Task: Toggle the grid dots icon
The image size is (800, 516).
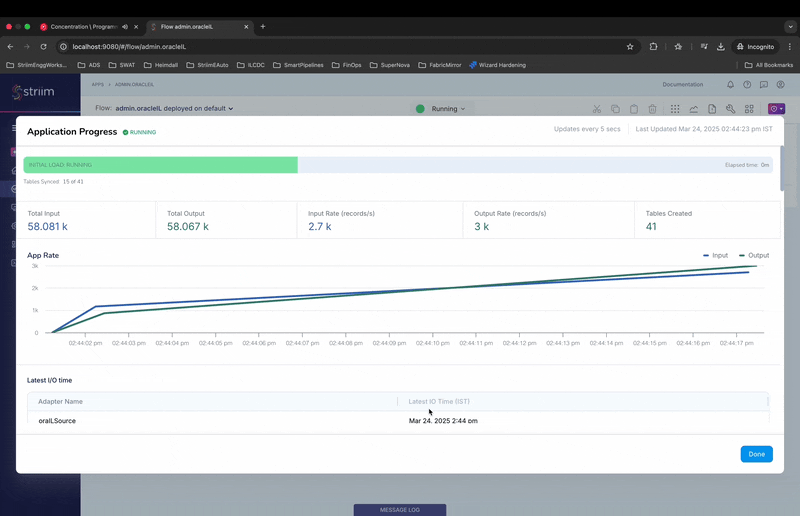Action: pos(674,109)
